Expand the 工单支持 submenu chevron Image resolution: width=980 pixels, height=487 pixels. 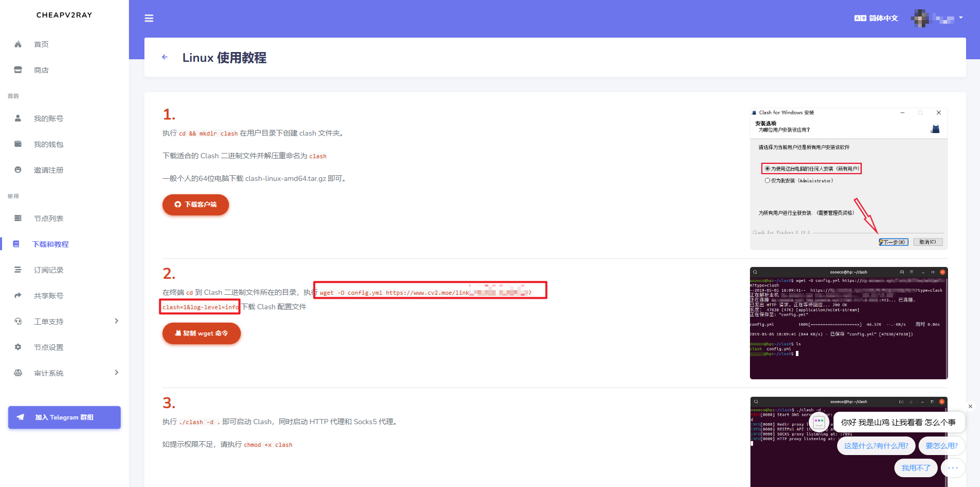tap(117, 321)
